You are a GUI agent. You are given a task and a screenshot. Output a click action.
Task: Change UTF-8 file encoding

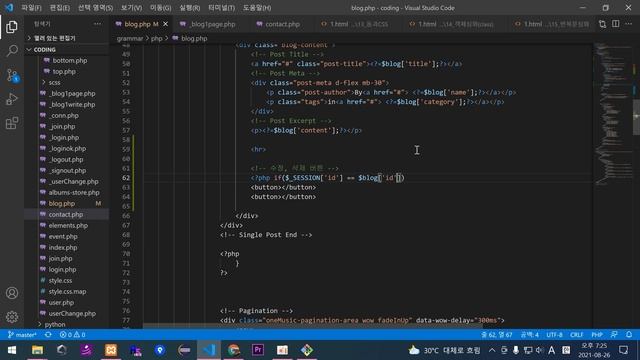pyautogui.click(x=554, y=335)
